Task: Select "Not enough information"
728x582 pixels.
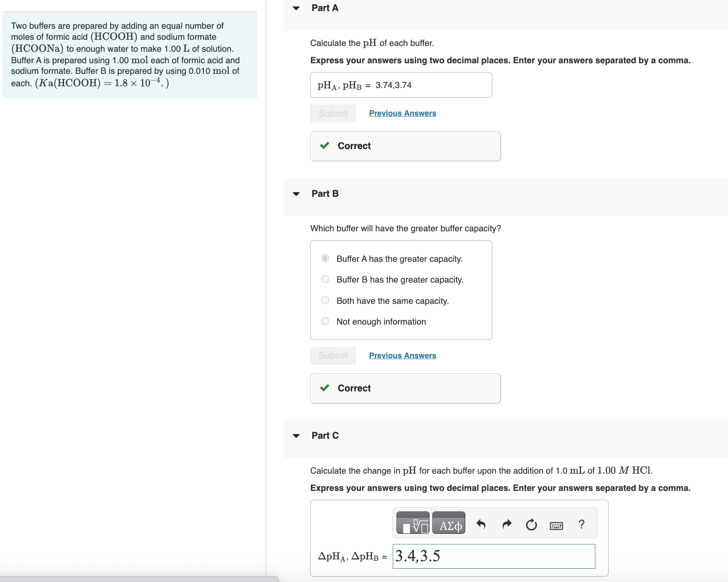Action: pos(324,321)
